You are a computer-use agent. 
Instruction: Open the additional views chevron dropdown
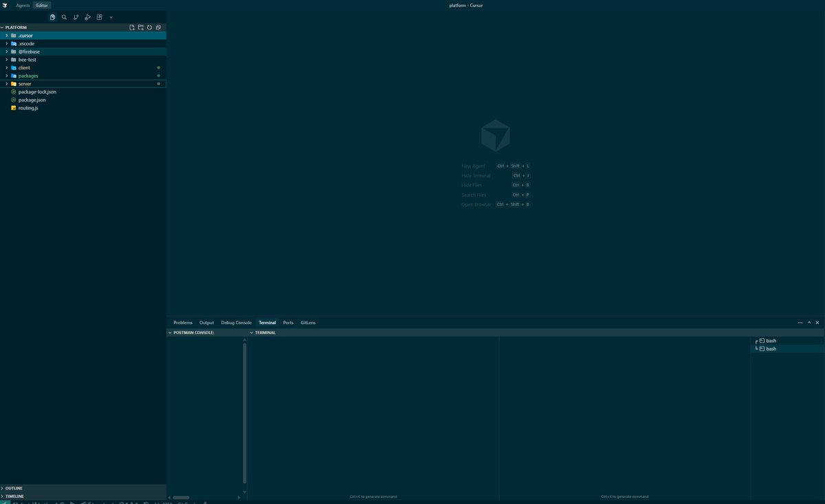point(111,17)
